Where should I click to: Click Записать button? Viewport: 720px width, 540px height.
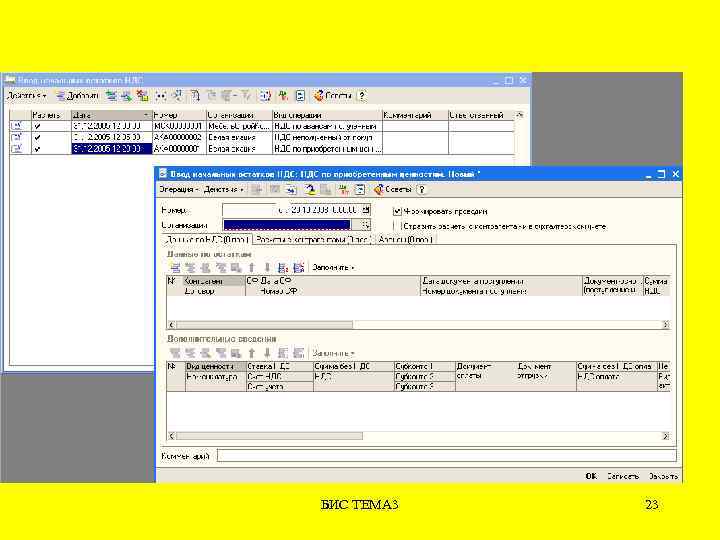point(623,476)
